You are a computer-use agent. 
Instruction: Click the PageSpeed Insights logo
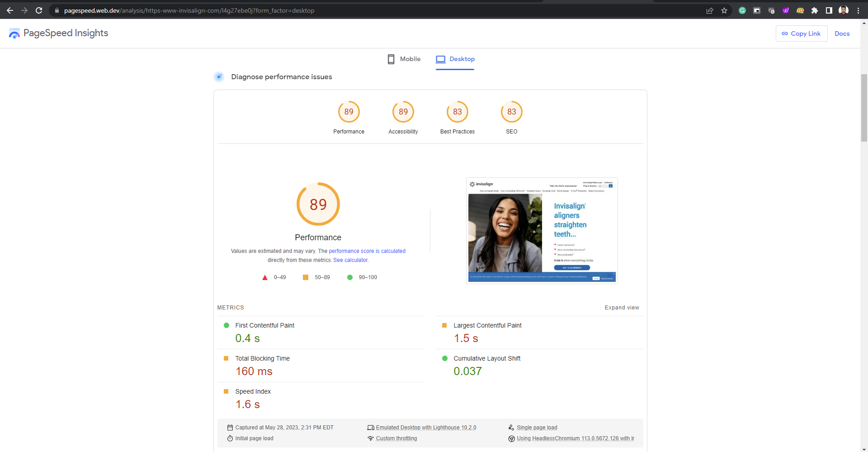click(58, 33)
